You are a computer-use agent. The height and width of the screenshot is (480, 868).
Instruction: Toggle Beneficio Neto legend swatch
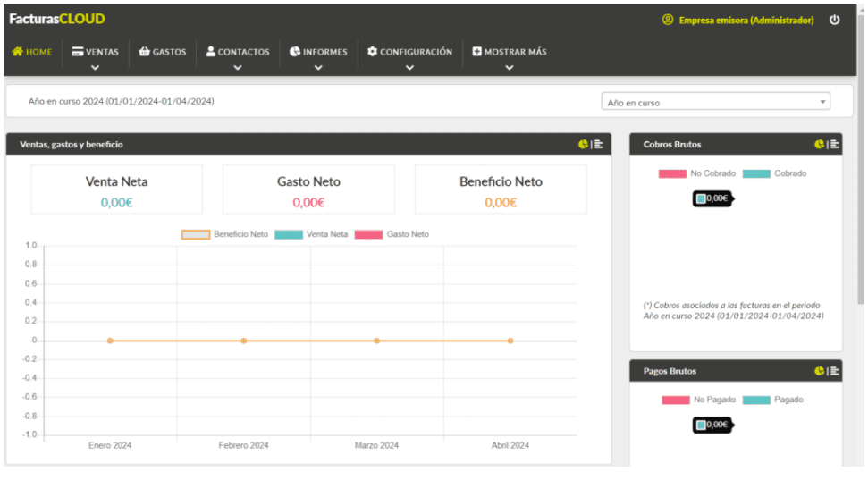tap(196, 235)
